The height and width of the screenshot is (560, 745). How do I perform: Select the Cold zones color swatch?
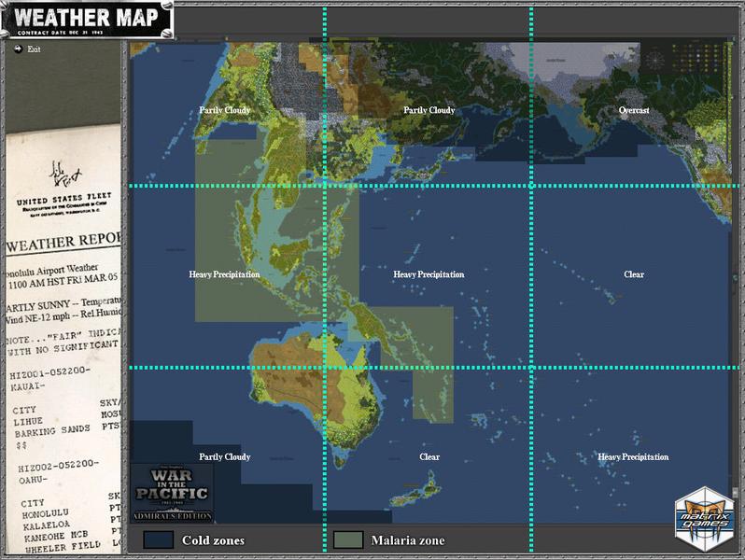pos(158,539)
